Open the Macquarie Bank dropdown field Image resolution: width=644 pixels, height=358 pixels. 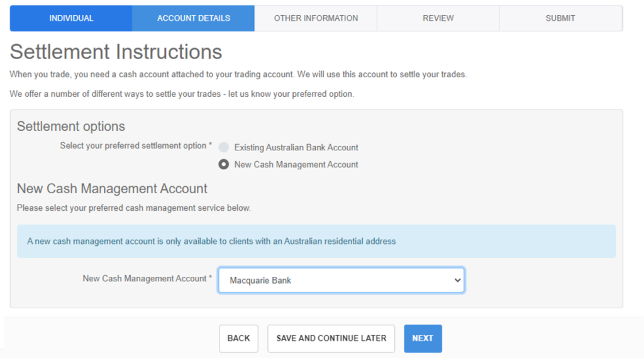coord(341,281)
